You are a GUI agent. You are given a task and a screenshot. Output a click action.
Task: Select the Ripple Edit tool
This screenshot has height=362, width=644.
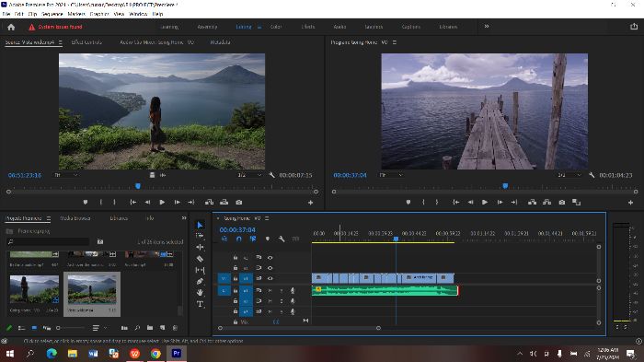coord(200,247)
